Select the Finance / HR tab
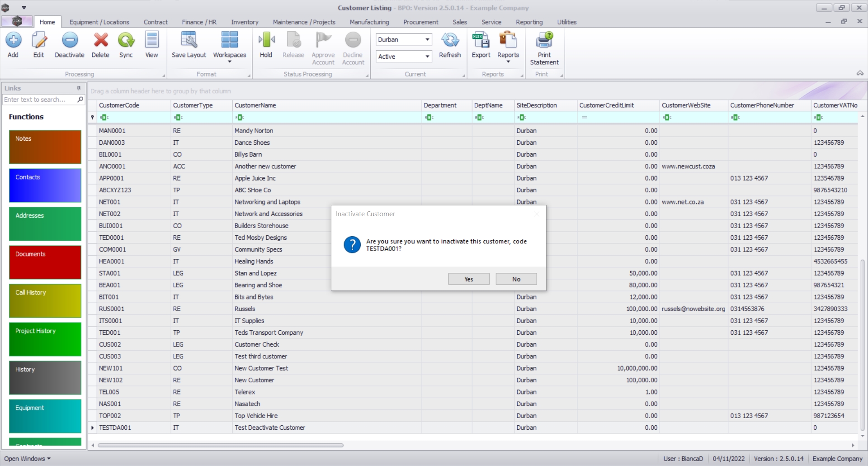Image resolution: width=868 pixels, height=466 pixels. tap(199, 22)
